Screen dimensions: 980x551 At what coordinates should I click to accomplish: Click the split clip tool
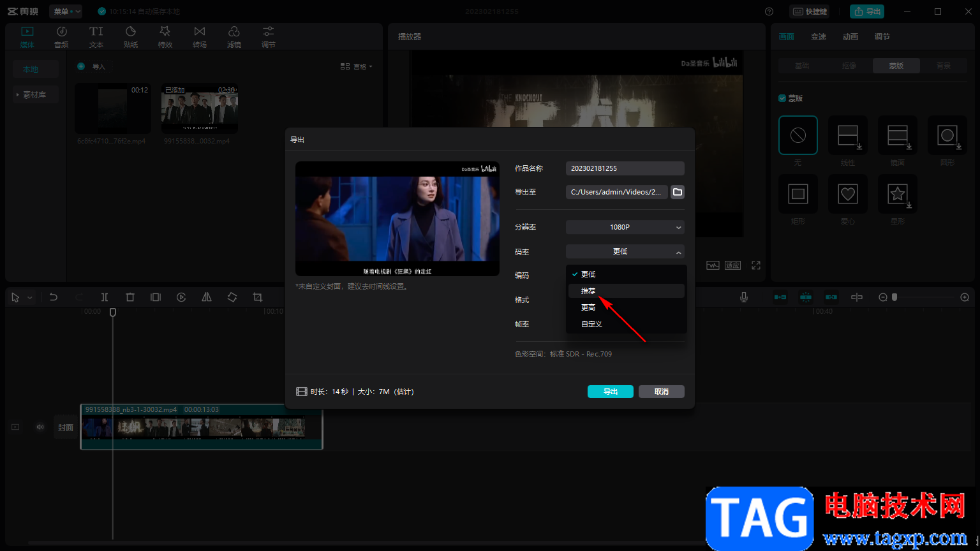tap(105, 297)
